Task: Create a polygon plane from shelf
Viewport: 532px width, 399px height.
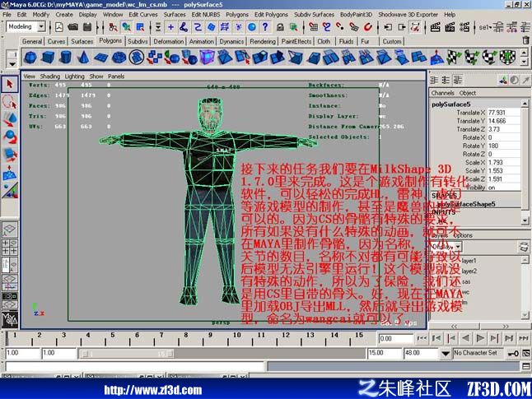Action: coord(101,58)
